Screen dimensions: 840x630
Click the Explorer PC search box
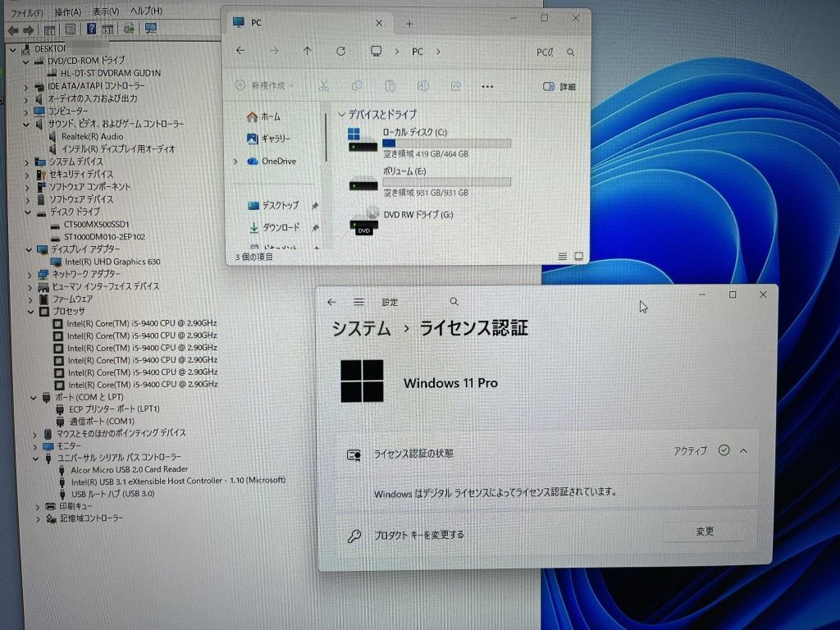pos(555,52)
